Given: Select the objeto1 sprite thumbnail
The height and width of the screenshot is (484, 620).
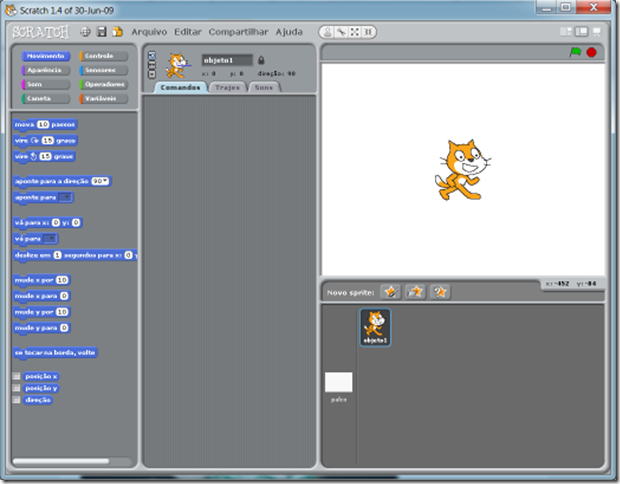Looking at the screenshot, I should click(375, 327).
